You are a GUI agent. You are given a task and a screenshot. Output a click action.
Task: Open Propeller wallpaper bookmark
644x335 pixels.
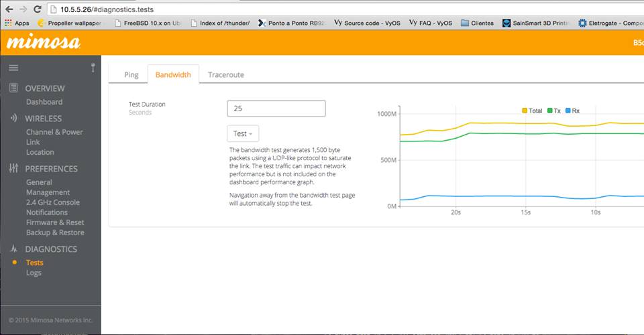(69, 23)
